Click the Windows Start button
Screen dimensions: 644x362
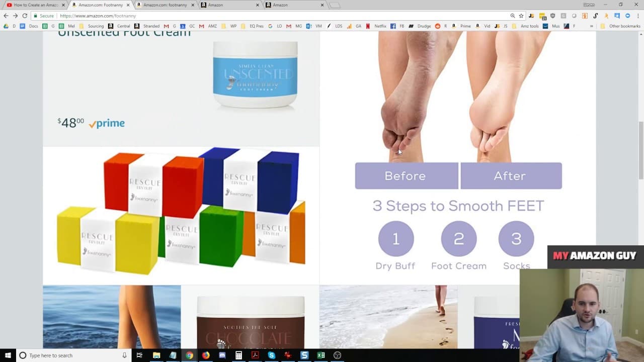coord(8,355)
